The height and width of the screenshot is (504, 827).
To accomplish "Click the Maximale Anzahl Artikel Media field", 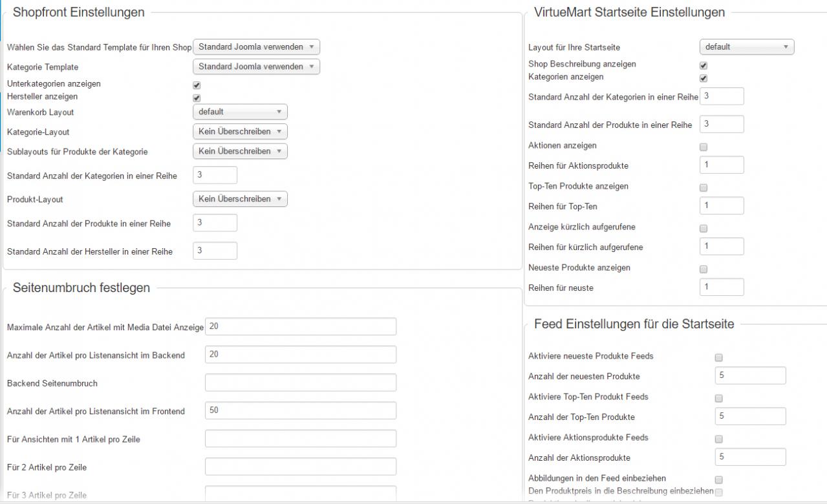I will [300, 327].
